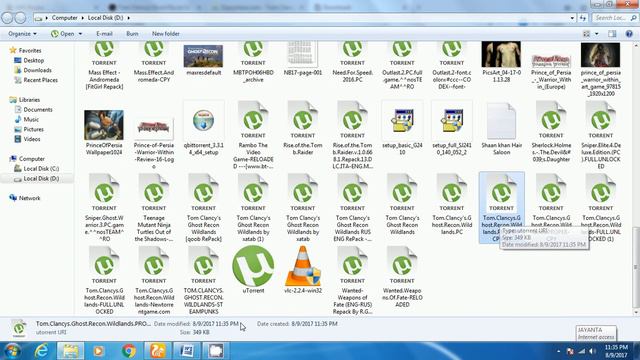The image size is (640, 360).
Task: Select the Shaan khan Hair Saloon file
Action: (x=501, y=129)
